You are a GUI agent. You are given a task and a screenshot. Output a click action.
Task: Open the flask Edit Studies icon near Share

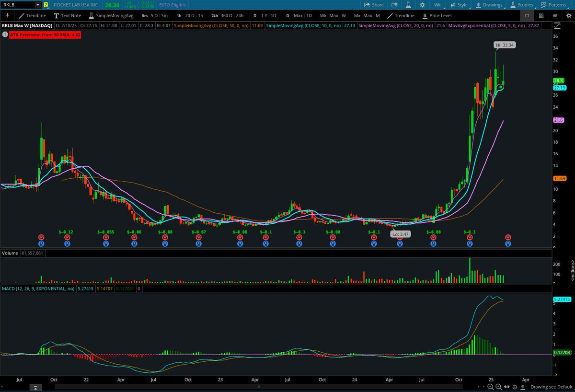coord(409,4)
